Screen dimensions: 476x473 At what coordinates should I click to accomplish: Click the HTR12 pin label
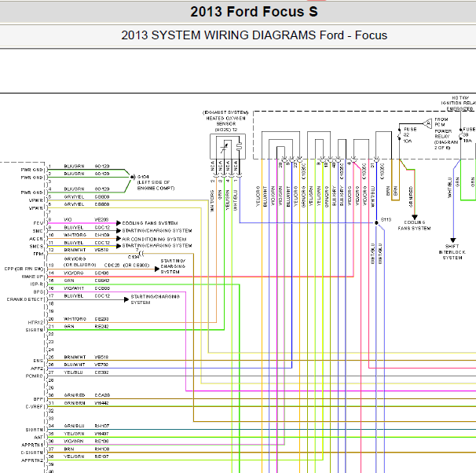click(36, 322)
